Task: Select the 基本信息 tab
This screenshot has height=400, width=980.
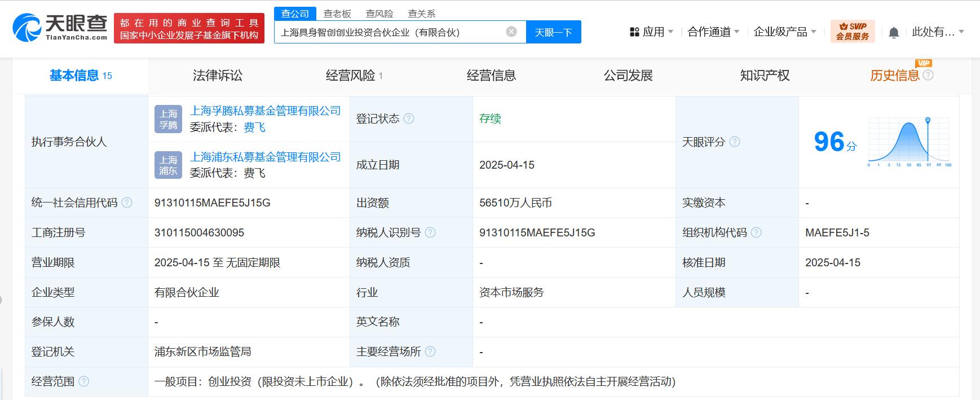Action: [81, 76]
